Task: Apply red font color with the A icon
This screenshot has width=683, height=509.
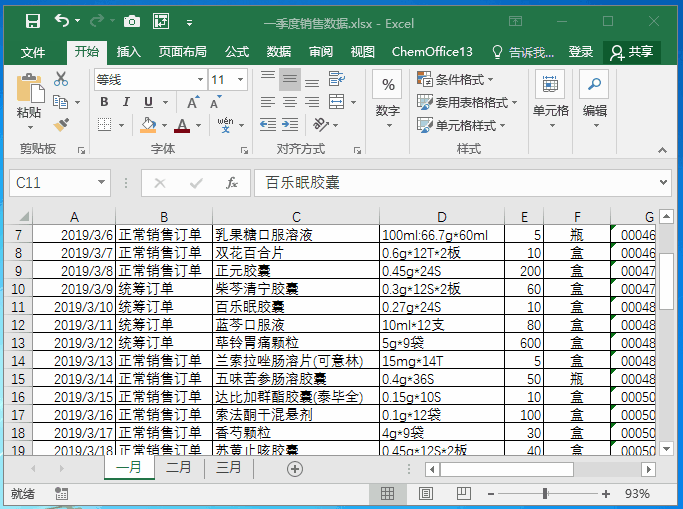Action: click(x=182, y=125)
